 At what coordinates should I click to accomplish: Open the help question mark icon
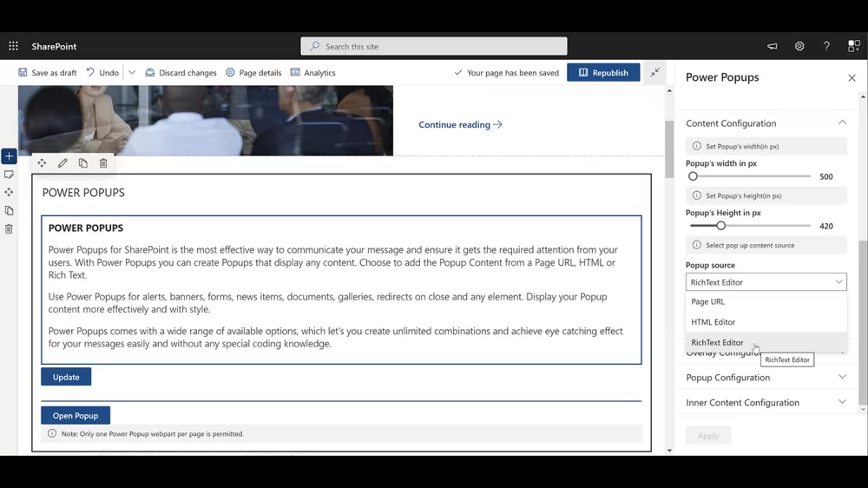click(826, 47)
